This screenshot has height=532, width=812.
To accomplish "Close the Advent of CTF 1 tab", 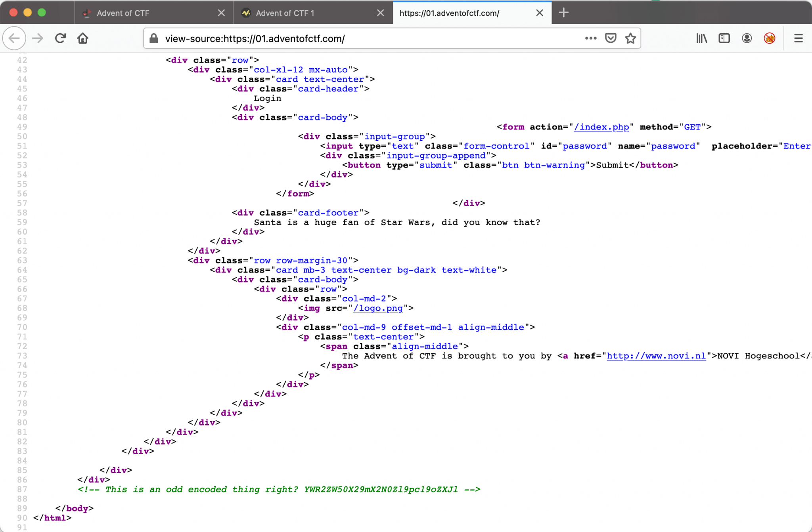I will (x=380, y=13).
